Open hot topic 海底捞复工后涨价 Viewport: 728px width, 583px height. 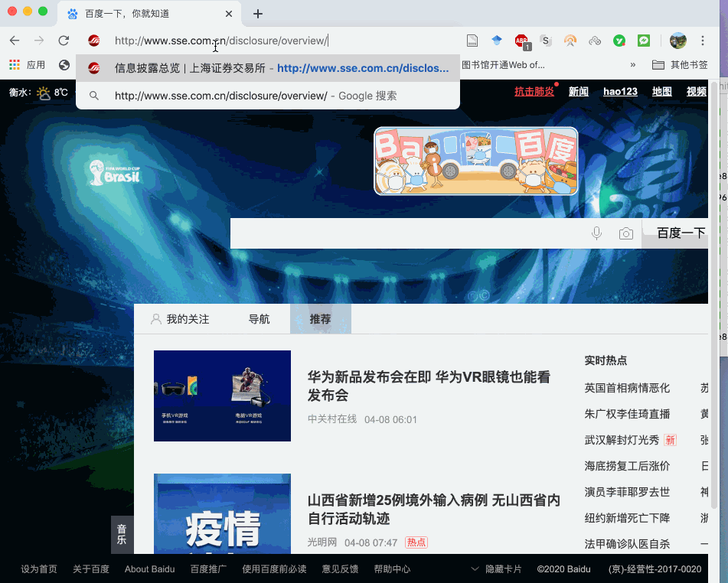point(627,466)
